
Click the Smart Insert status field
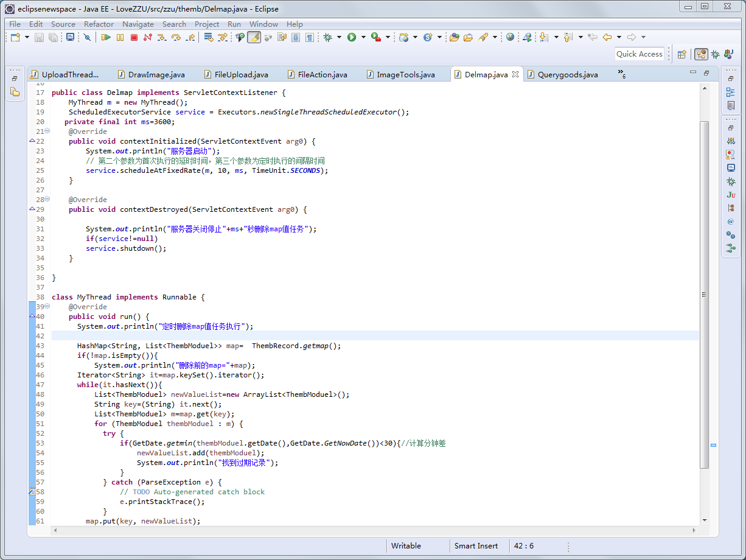point(476,546)
